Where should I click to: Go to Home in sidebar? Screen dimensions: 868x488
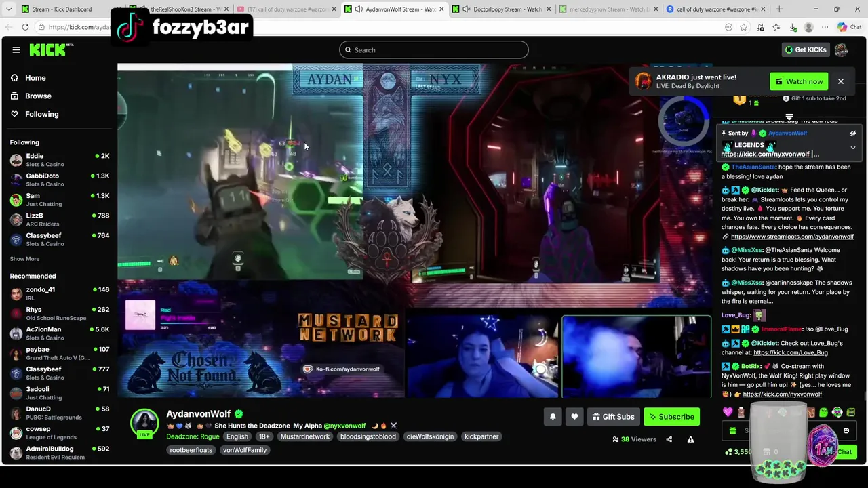pos(35,78)
